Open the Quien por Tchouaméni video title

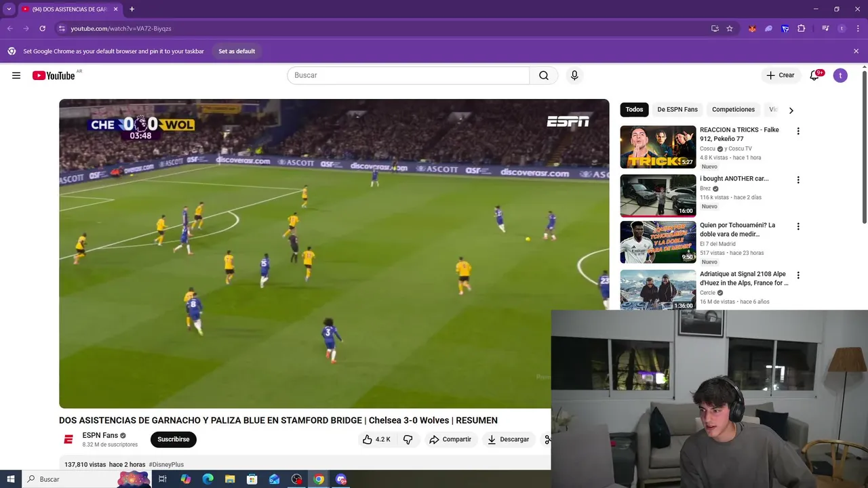click(738, 229)
